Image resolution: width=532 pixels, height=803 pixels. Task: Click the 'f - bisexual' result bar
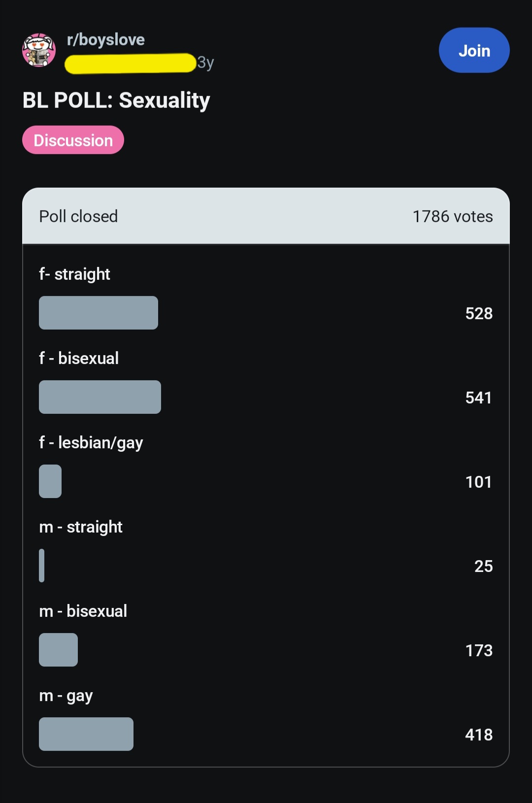click(100, 397)
